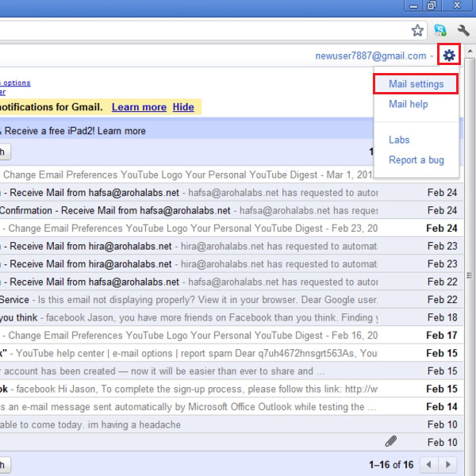
Task: Go to older messages with the right arrow
Action: pyautogui.click(x=448, y=464)
